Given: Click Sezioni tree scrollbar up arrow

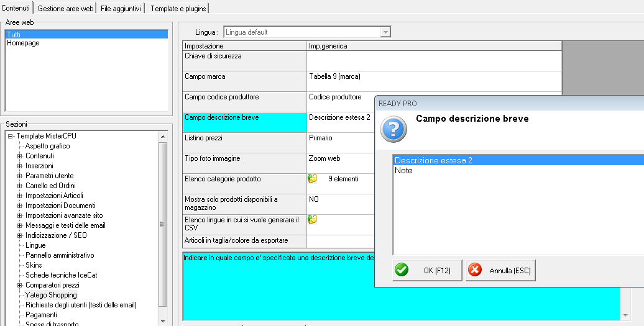Looking at the screenshot, I should coord(163,137).
